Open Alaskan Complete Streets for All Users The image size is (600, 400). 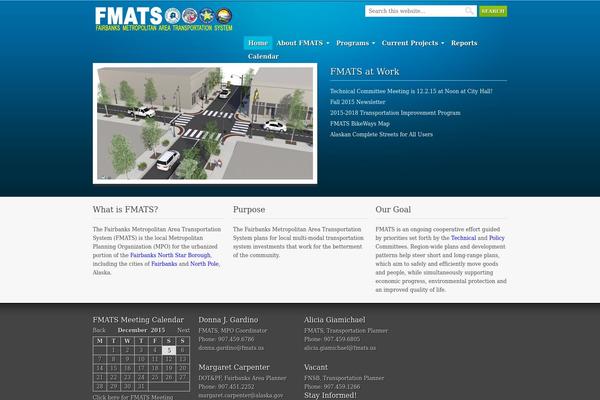pyautogui.click(x=381, y=134)
